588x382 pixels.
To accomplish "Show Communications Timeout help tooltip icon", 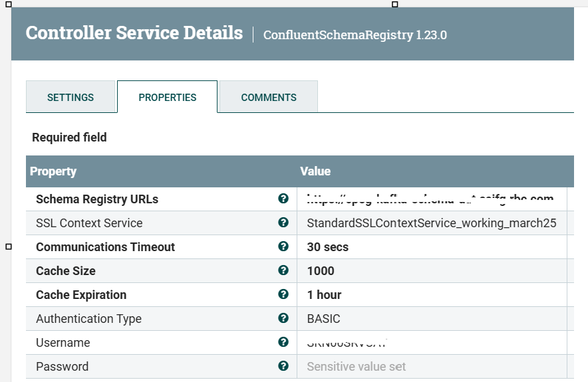I will 283,246.
